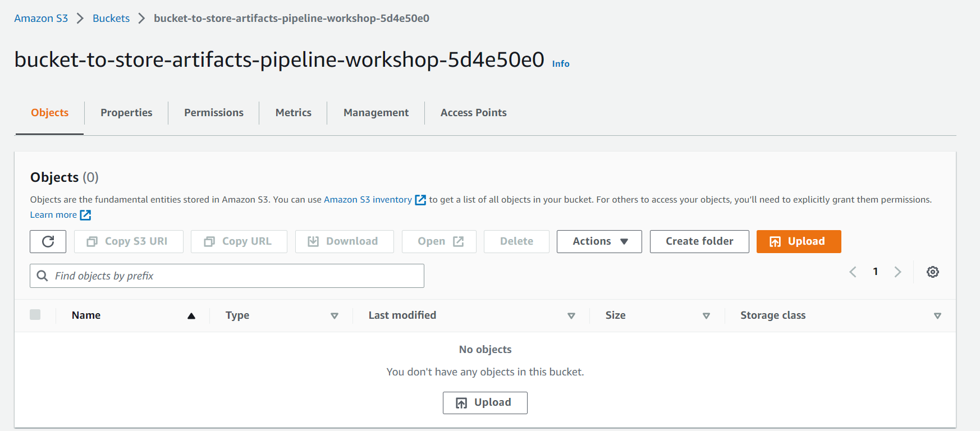Click the Download button
This screenshot has height=431, width=980.
tap(344, 241)
